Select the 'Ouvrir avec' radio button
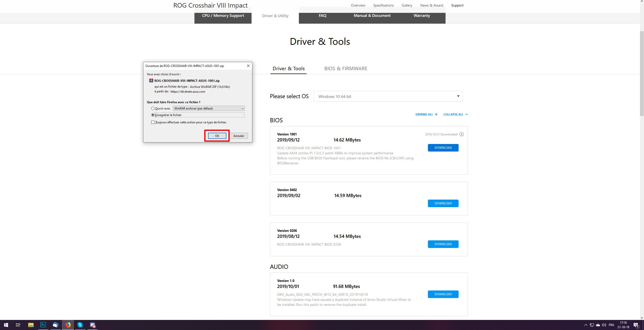 153,108
